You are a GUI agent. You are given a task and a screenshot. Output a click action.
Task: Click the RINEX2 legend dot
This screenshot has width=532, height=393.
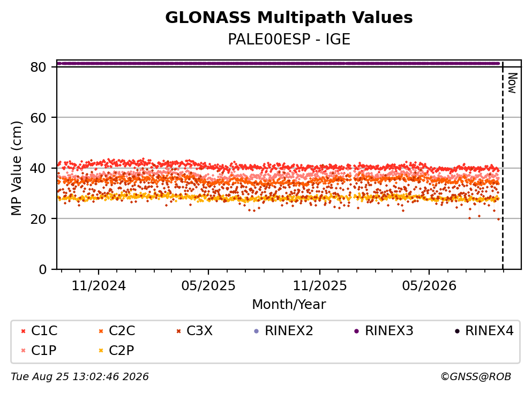tap(257, 331)
